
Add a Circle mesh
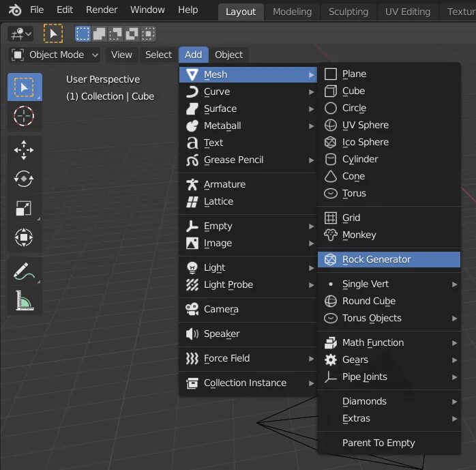(389, 108)
